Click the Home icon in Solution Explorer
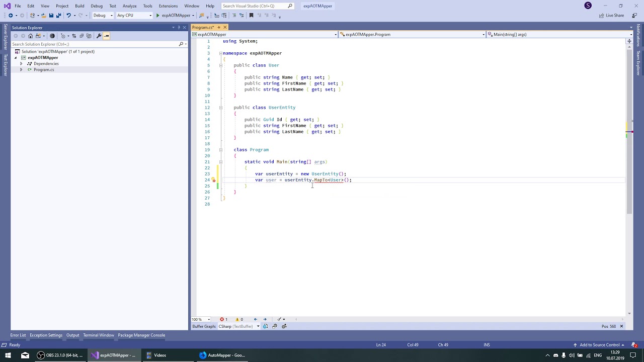 pyautogui.click(x=31, y=36)
